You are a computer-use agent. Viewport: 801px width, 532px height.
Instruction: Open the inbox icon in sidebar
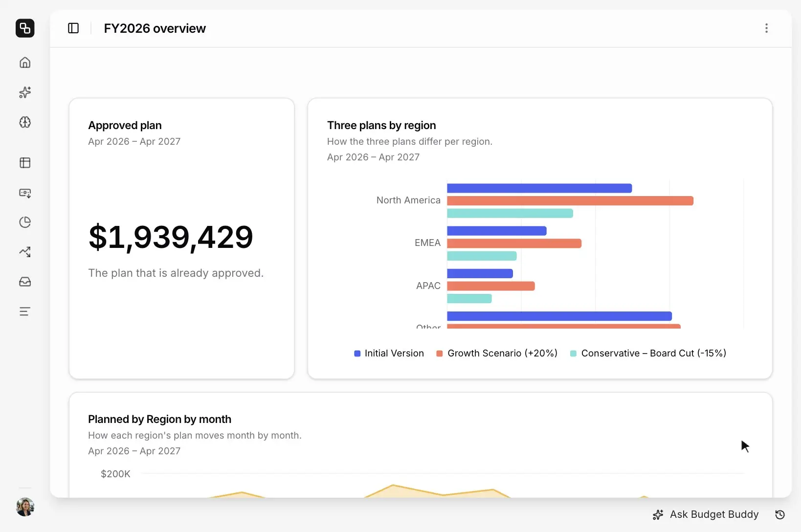[x=25, y=282]
